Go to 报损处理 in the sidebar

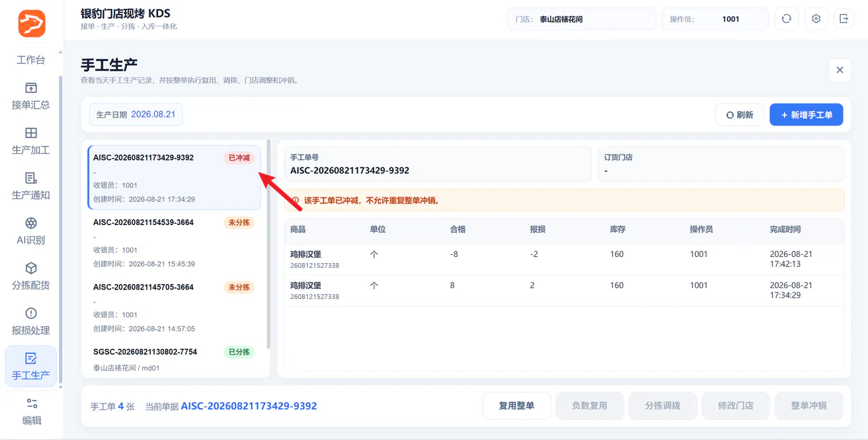click(31, 321)
